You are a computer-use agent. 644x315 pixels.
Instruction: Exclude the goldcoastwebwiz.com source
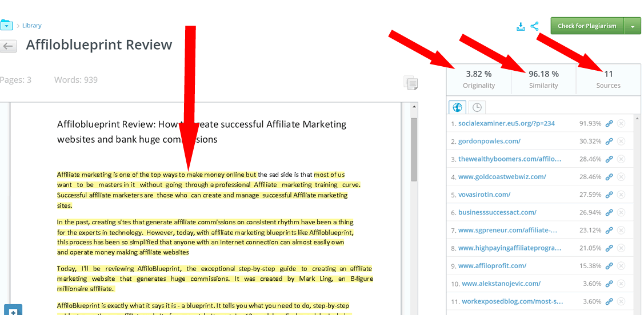621,177
